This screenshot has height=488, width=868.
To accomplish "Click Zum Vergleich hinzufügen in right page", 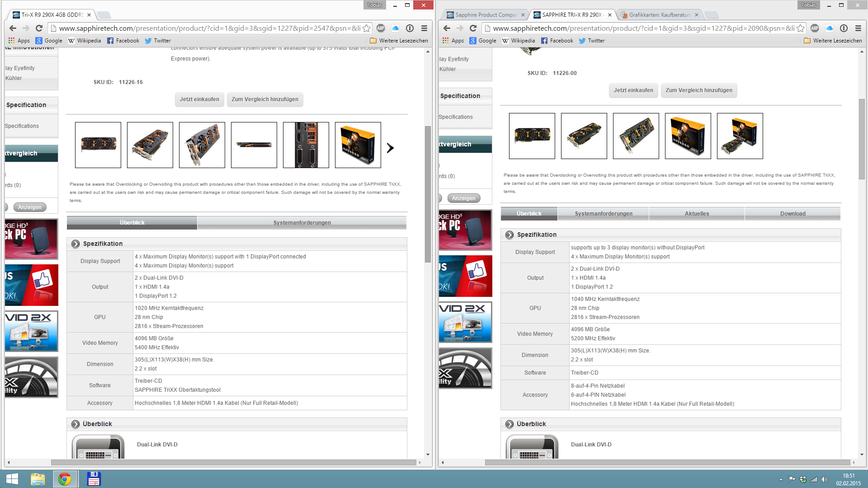I will click(698, 90).
